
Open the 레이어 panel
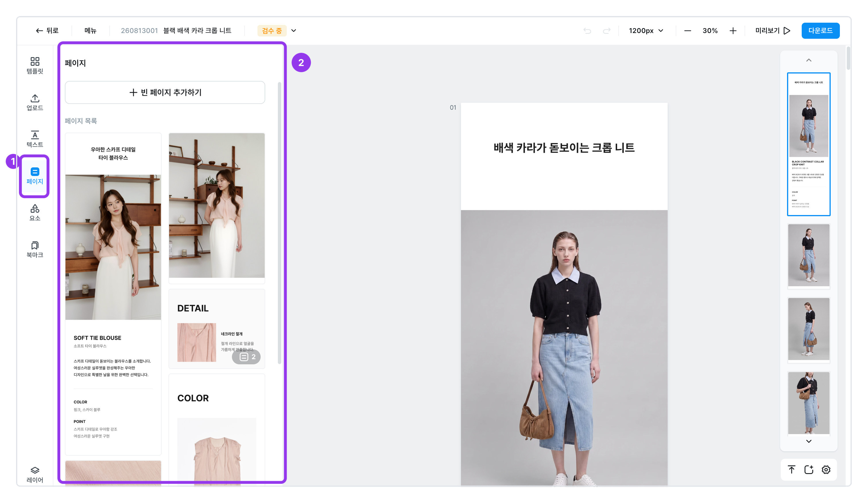pyautogui.click(x=35, y=474)
